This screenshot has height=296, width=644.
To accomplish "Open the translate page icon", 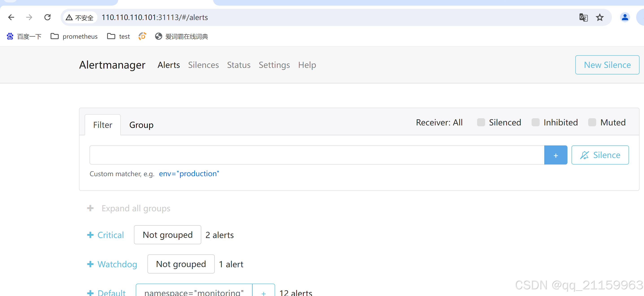I will click(583, 17).
